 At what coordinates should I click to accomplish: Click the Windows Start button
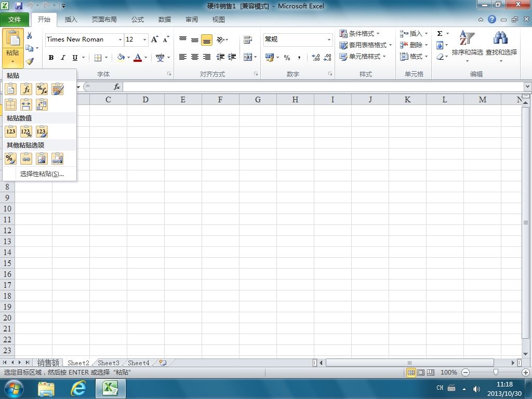click(14, 389)
